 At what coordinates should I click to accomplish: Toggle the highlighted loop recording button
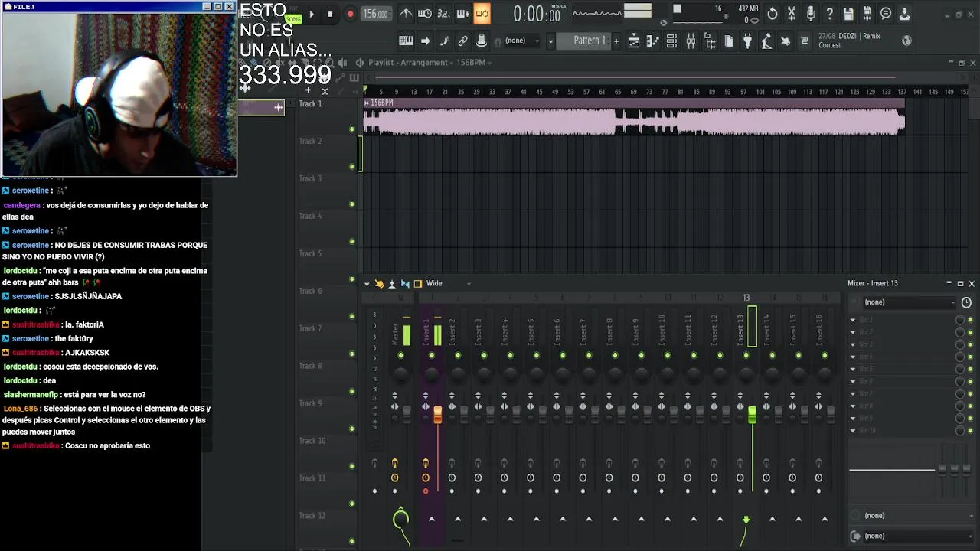pyautogui.click(x=482, y=14)
